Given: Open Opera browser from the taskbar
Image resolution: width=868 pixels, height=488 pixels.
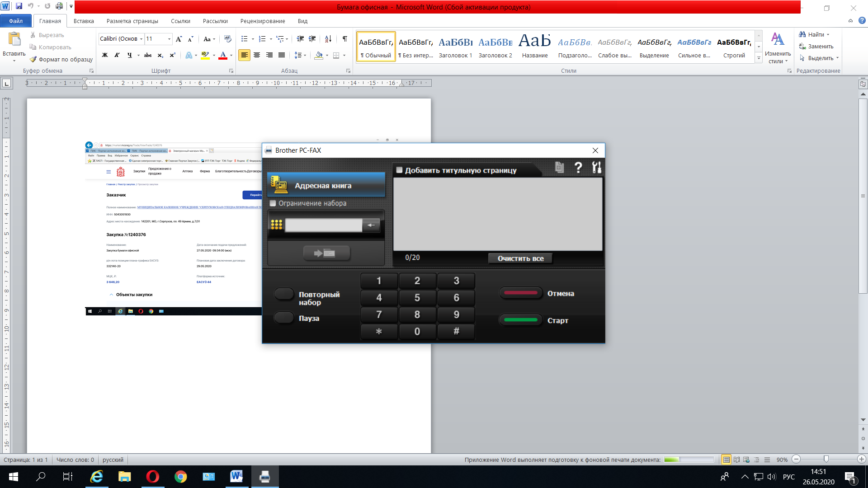Looking at the screenshot, I should click(152, 477).
